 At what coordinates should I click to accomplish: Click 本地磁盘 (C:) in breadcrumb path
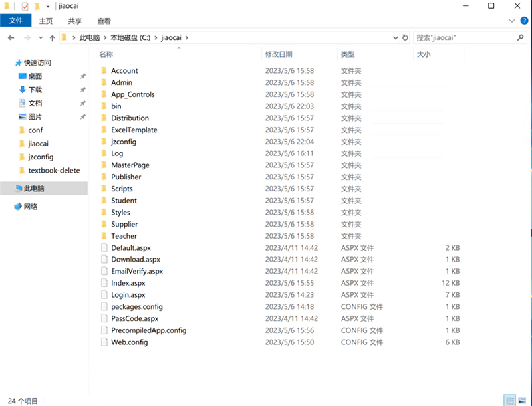pos(130,37)
